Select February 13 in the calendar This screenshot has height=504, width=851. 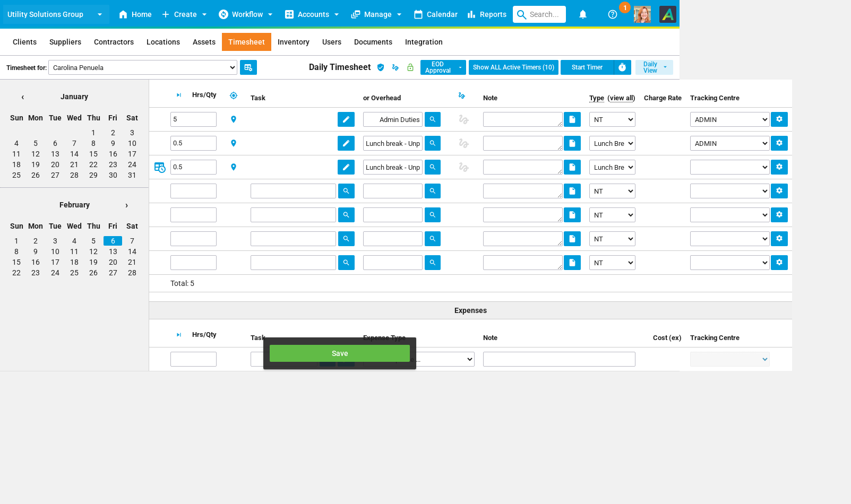click(x=113, y=251)
